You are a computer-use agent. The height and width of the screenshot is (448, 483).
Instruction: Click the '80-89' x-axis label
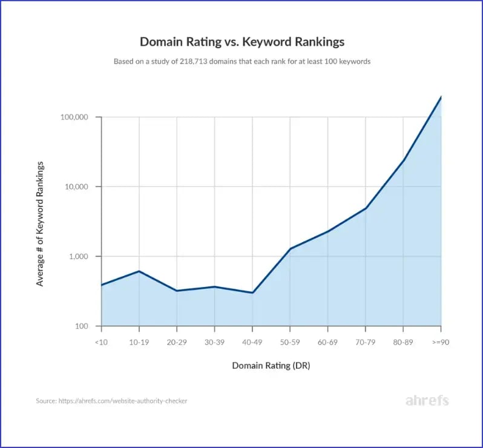(x=403, y=342)
